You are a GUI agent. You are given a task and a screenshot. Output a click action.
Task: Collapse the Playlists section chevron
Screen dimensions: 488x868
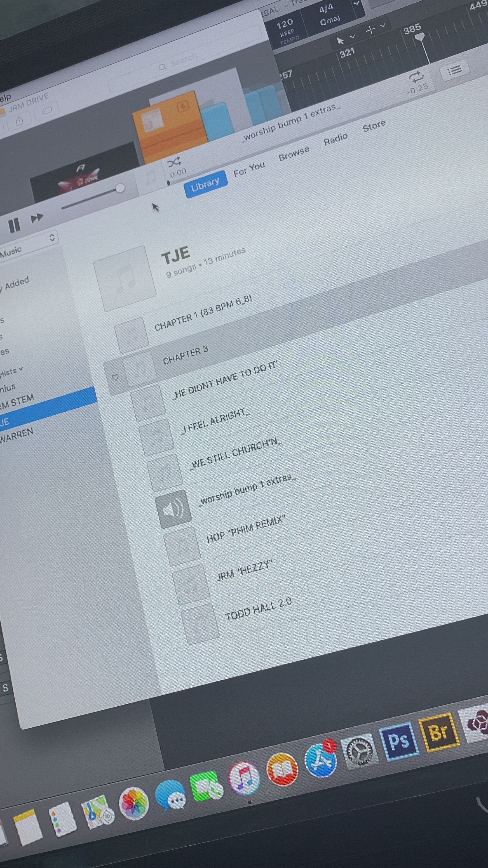click(x=21, y=369)
